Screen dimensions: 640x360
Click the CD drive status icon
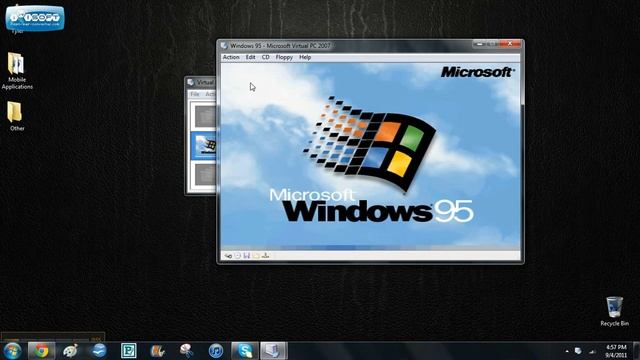238,256
